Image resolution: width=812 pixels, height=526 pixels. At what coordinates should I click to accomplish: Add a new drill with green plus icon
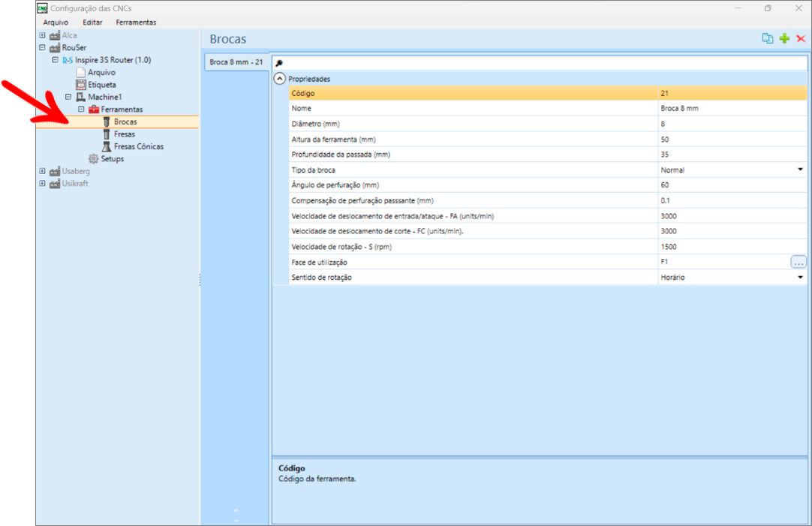pyautogui.click(x=784, y=39)
